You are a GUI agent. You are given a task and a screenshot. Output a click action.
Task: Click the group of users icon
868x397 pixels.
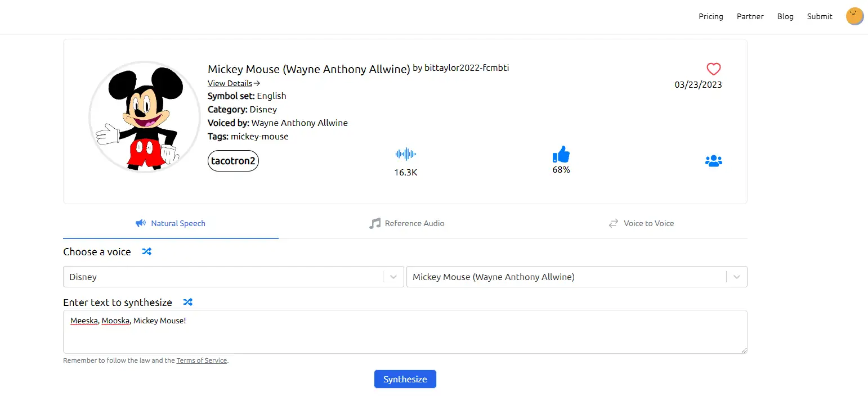coord(713,161)
